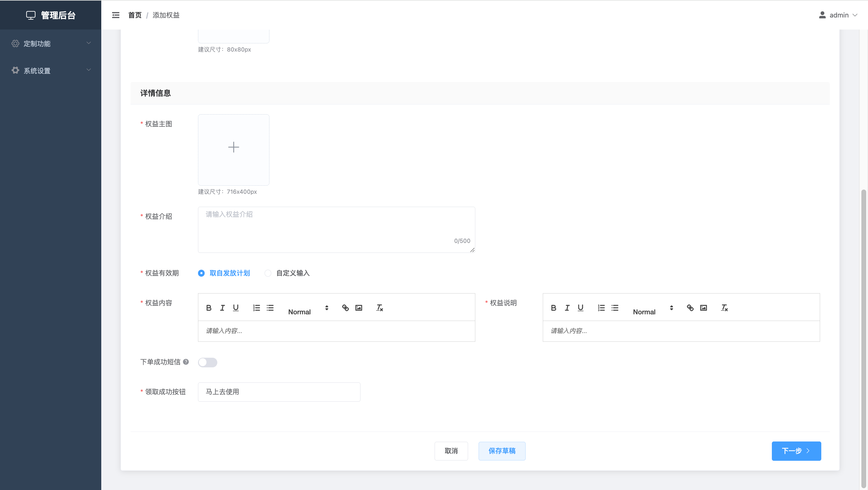868x490 pixels.
Task: Toggle italic in 权益内容 editor
Action: (222, 308)
